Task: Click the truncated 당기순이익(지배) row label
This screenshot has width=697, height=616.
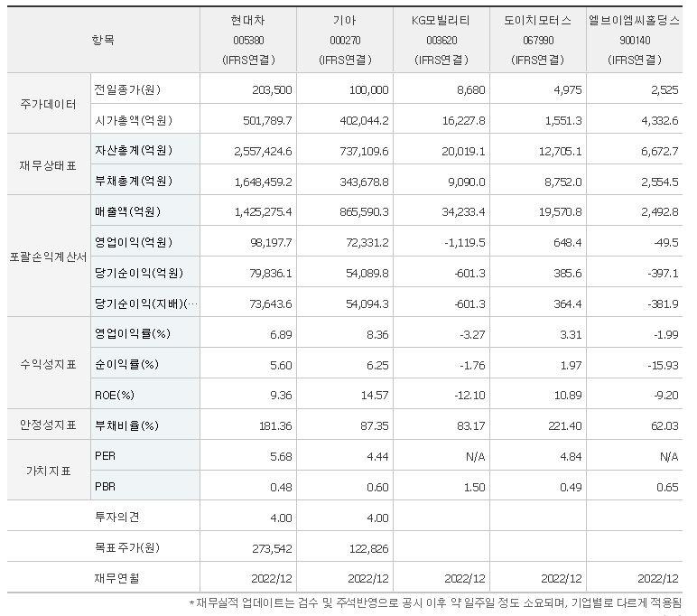Action: (145, 303)
